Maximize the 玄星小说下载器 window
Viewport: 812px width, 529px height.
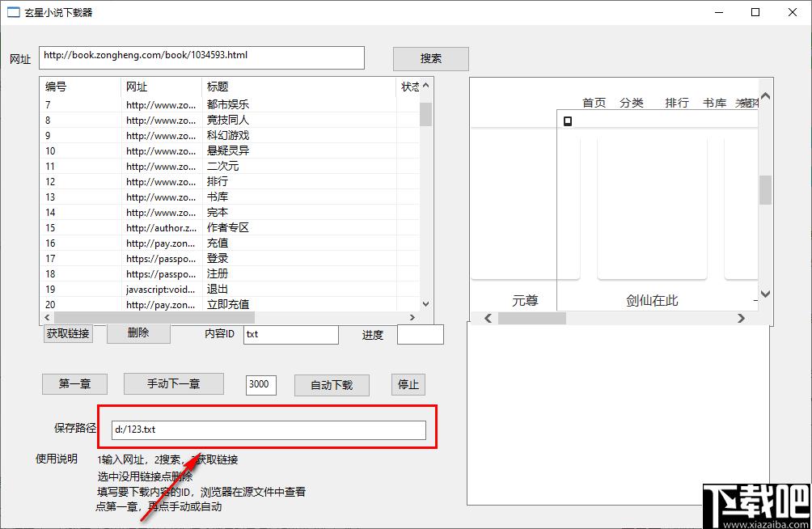click(755, 12)
